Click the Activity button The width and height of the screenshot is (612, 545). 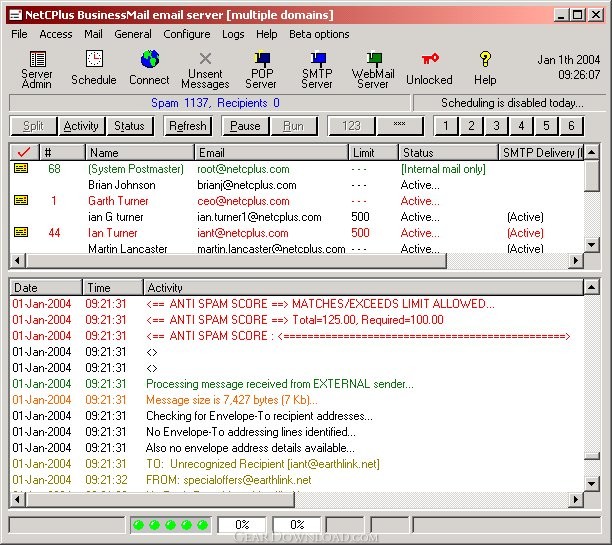(x=81, y=126)
